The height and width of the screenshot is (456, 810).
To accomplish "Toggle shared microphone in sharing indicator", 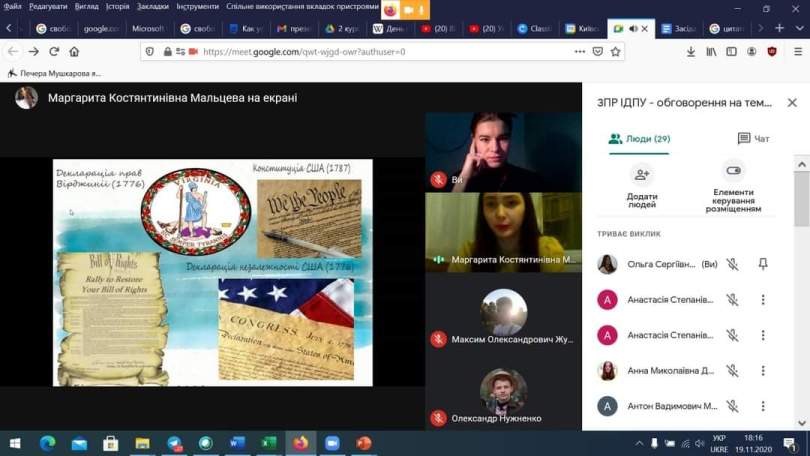I will coord(422,10).
